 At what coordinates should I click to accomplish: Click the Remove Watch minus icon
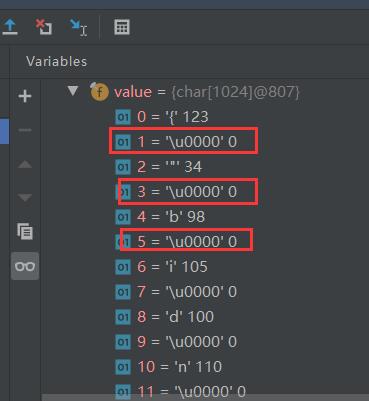click(x=25, y=130)
